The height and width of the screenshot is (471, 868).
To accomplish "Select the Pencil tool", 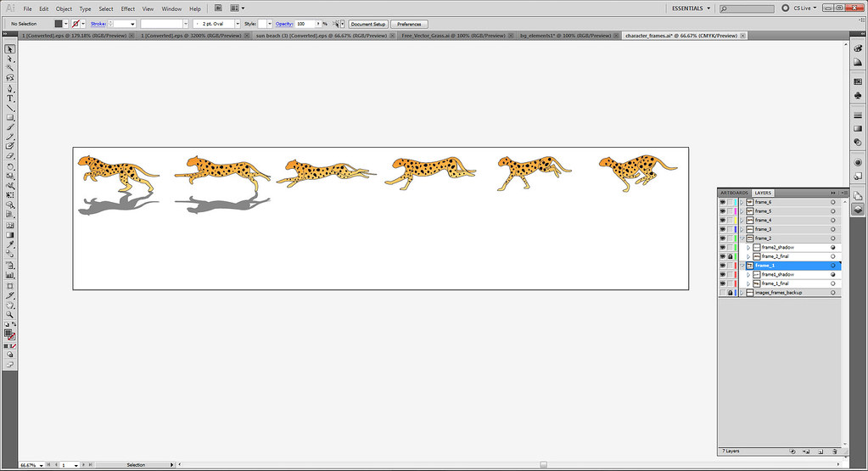I will click(x=9, y=137).
